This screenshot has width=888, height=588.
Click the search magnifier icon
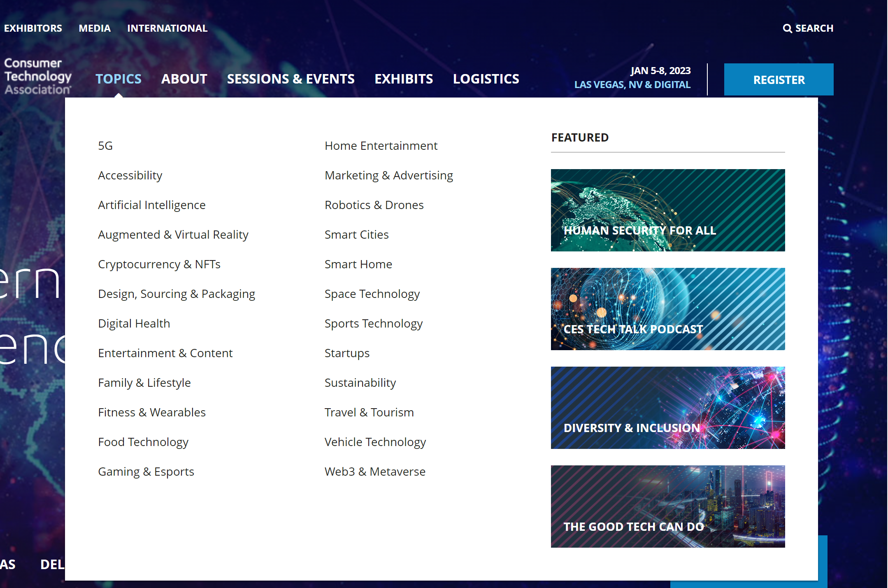click(787, 28)
